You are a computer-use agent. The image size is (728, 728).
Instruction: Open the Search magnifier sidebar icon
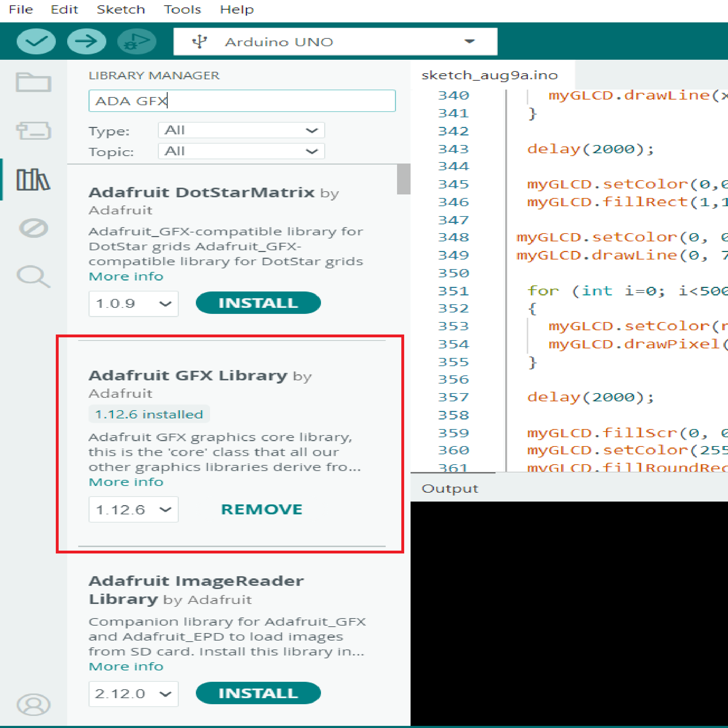33,277
